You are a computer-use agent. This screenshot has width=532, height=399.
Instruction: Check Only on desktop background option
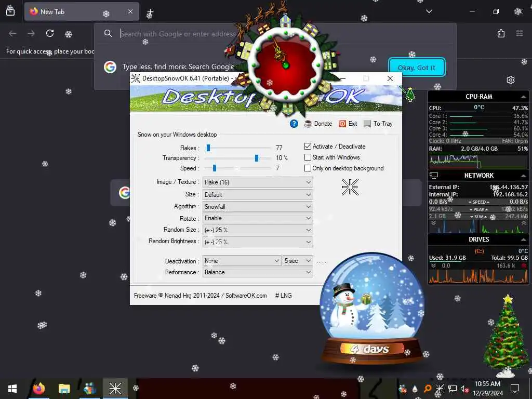click(308, 168)
